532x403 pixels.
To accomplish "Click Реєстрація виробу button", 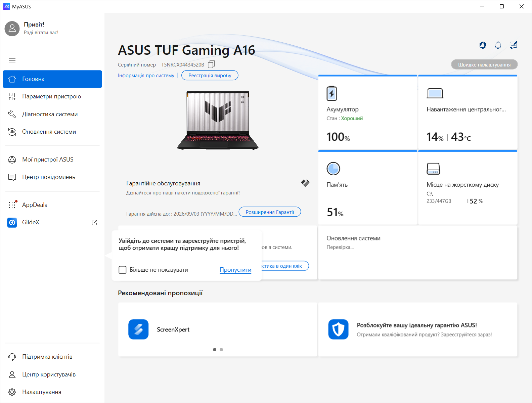I will (x=210, y=76).
